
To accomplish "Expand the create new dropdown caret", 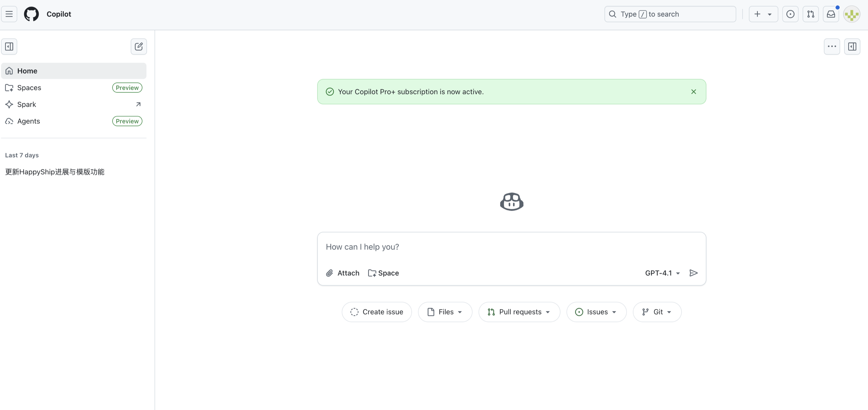I will [x=770, y=14].
